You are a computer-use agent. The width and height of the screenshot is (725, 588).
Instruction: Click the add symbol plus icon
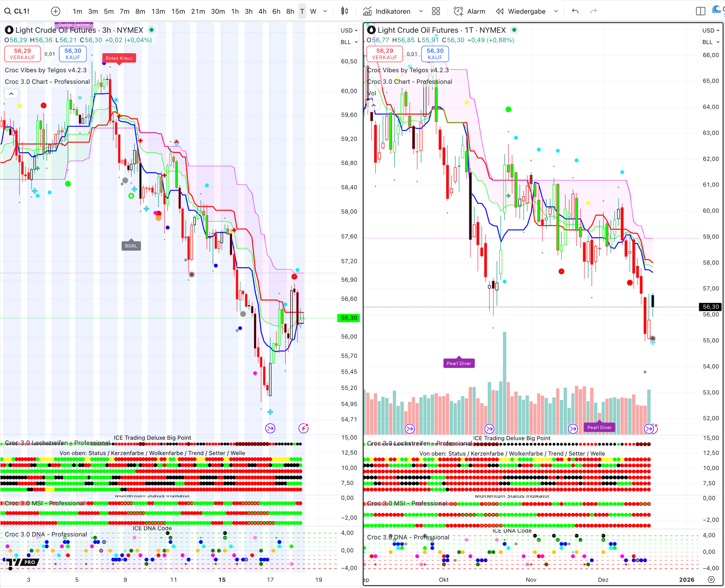(56, 11)
